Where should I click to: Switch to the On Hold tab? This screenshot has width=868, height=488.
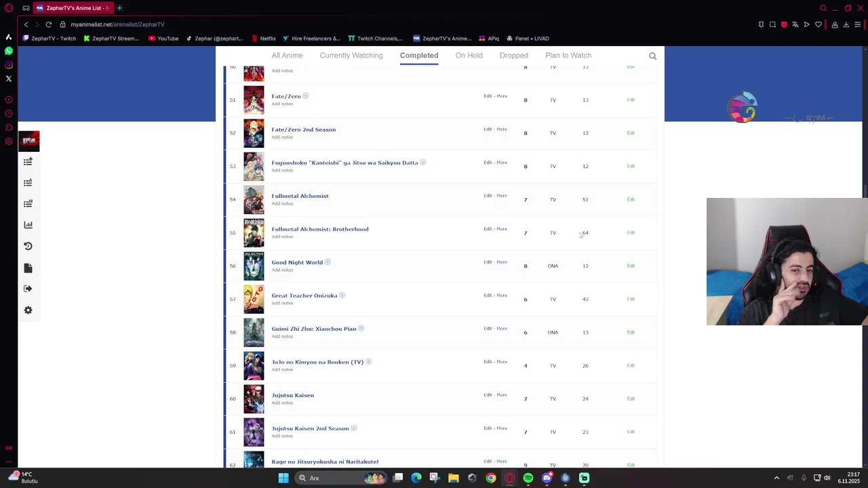(469, 56)
